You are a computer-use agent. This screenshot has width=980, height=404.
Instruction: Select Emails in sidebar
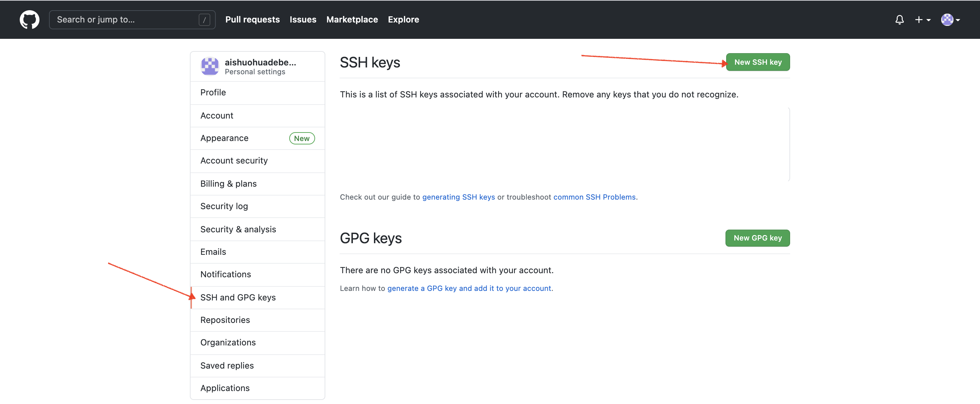click(258, 252)
